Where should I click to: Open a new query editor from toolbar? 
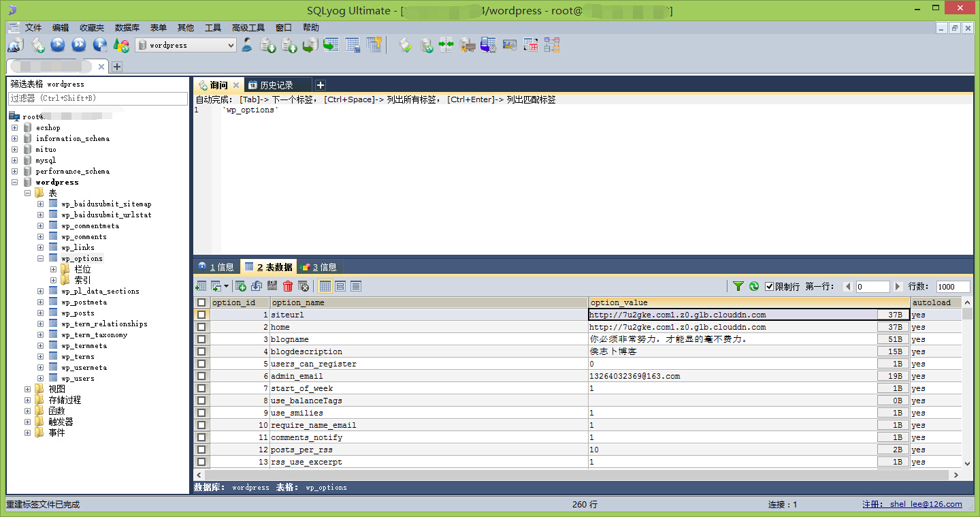pyautogui.click(x=38, y=45)
